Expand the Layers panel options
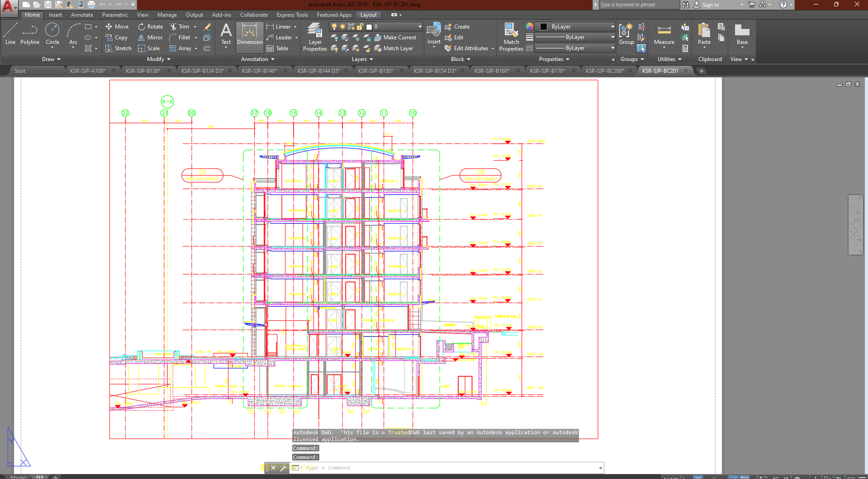868x479 pixels. click(x=362, y=59)
